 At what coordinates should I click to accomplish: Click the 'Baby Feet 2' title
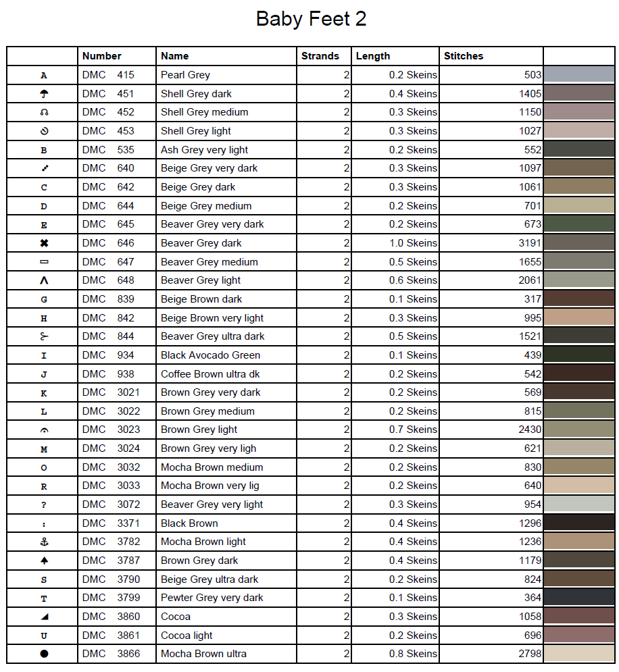(311, 19)
